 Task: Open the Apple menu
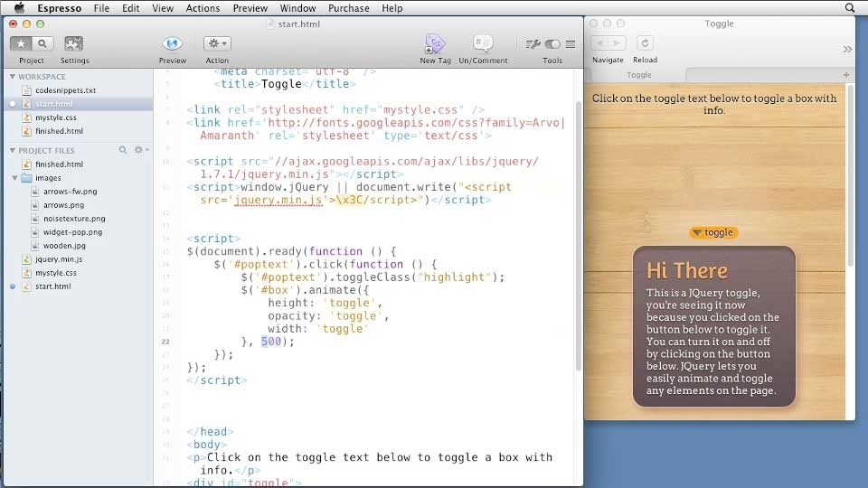point(19,8)
